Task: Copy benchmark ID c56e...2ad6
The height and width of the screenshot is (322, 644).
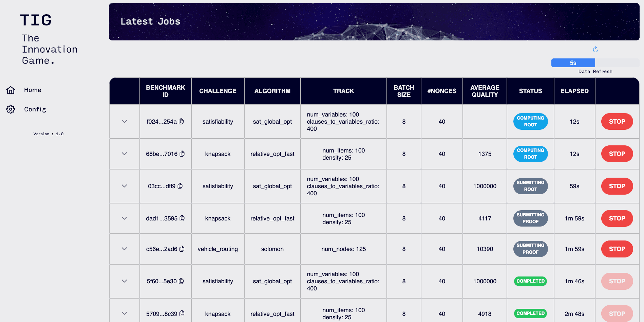Action: pos(182,249)
